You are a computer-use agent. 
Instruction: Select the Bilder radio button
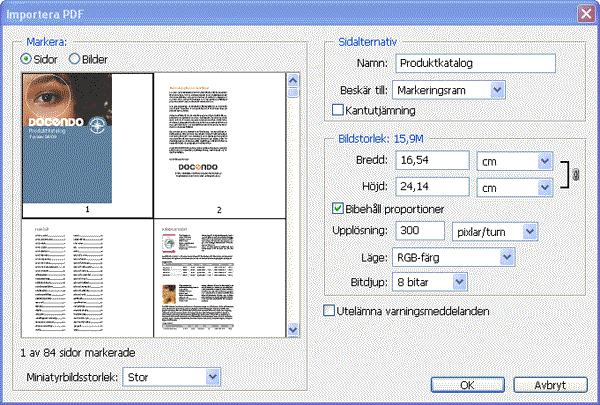[74, 59]
